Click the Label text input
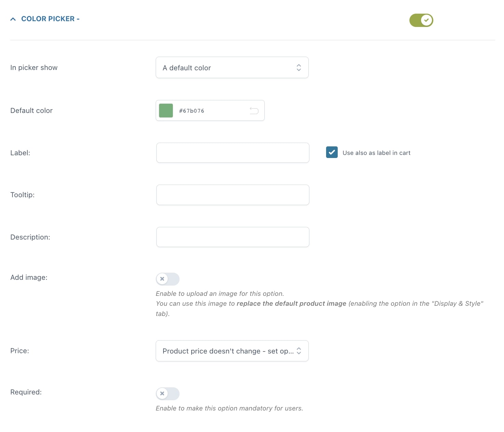Screen dimensions: 504x432 point(233,153)
